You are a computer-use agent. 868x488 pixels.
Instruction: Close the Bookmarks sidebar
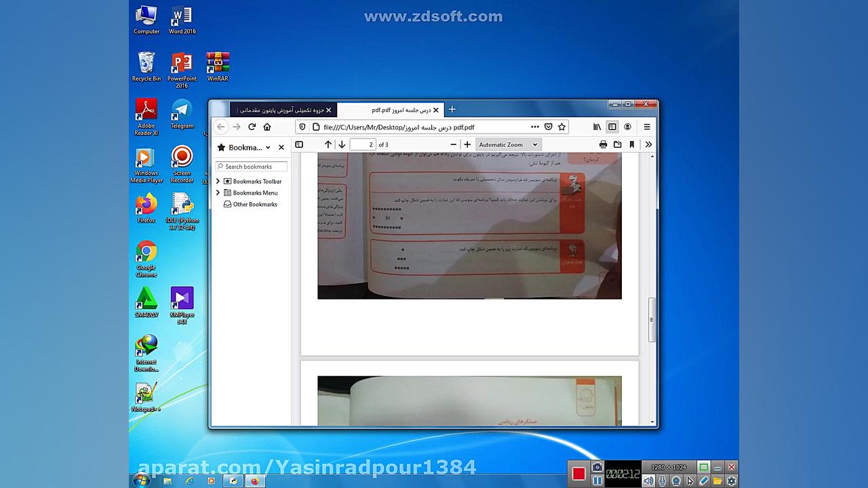tap(281, 147)
